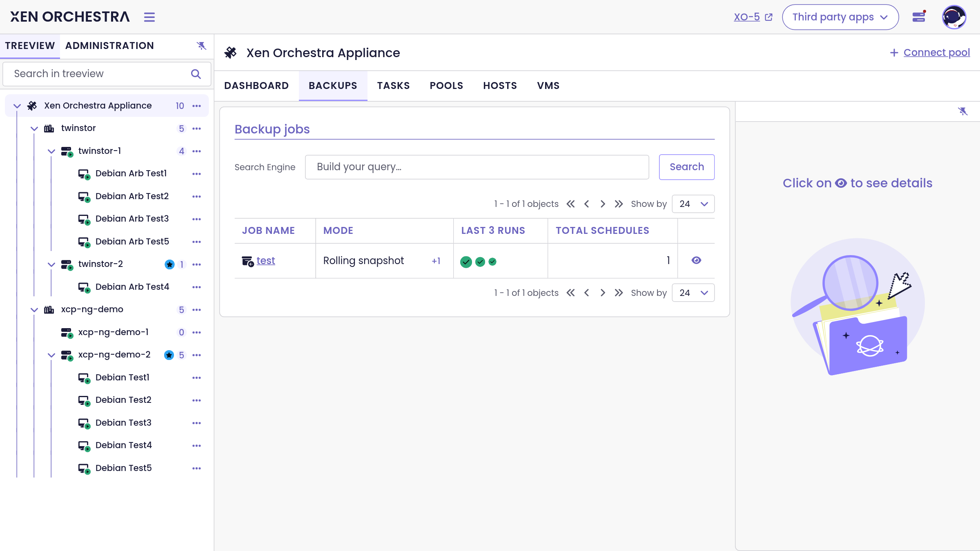Go to last page in bottom pagination
980x551 pixels.
point(619,293)
